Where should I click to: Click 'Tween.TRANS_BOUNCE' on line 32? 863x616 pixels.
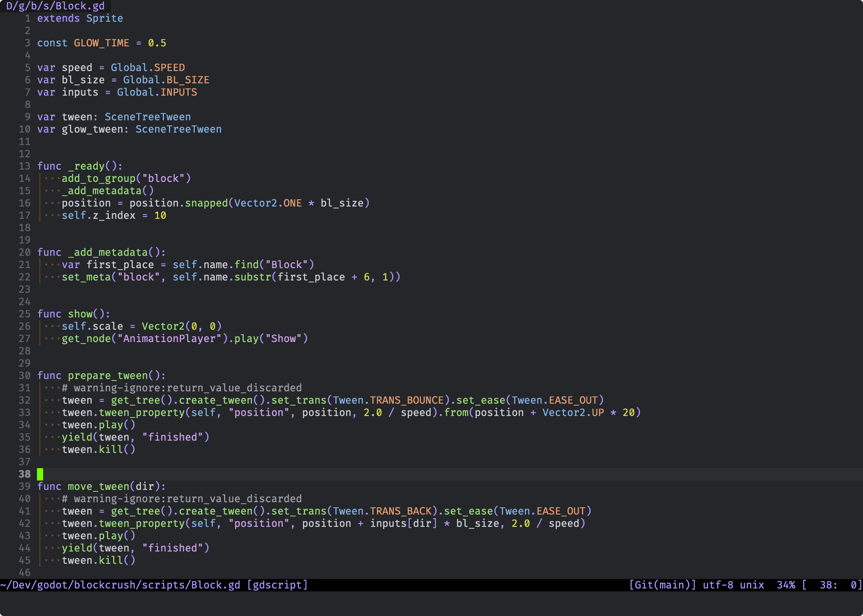tap(388, 400)
